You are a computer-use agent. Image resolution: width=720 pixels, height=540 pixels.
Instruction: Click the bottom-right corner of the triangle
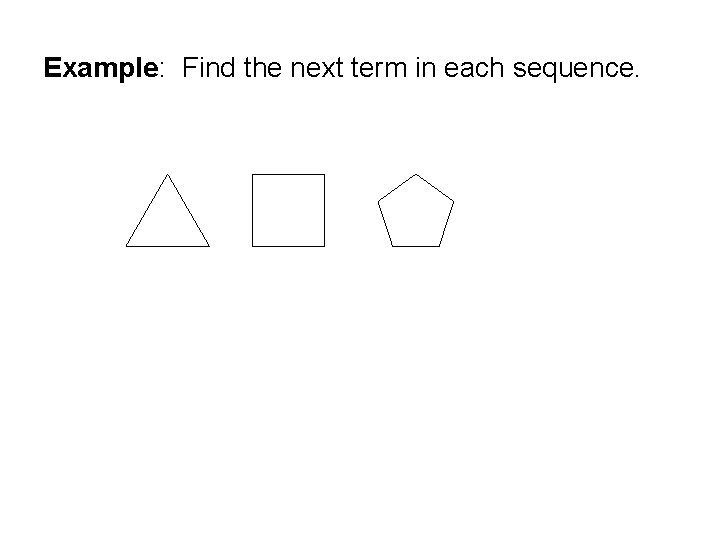pyautogui.click(x=209, y=246)
